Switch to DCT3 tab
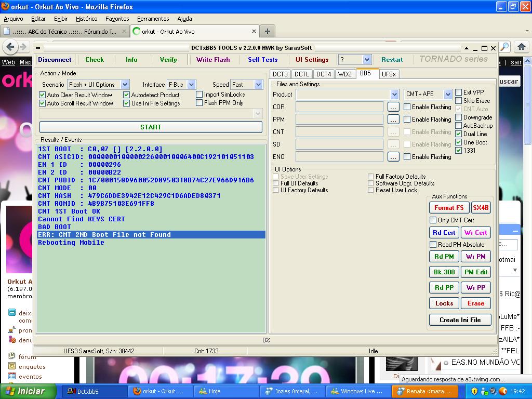The height and width of the screenshot is (399, 532). click(x=280, y=74)
